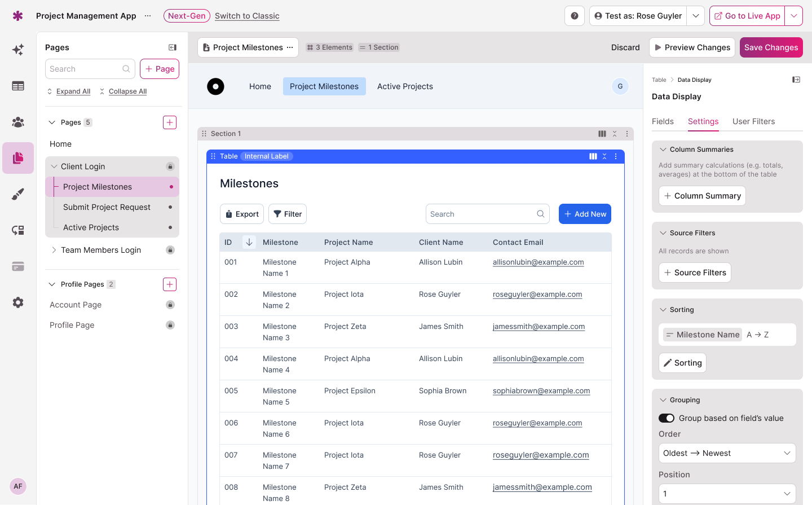812x505 pixels.
Task: Open the Settings gear icon in sidebar
Action: [18, 302]
